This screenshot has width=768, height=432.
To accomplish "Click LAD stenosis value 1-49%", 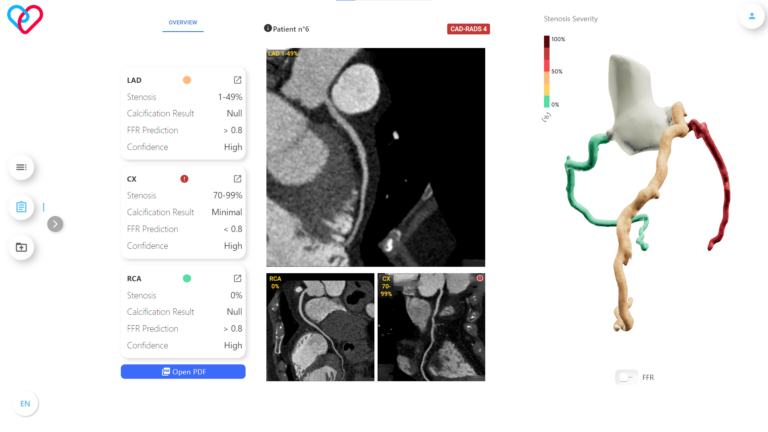I will (230, 97).
